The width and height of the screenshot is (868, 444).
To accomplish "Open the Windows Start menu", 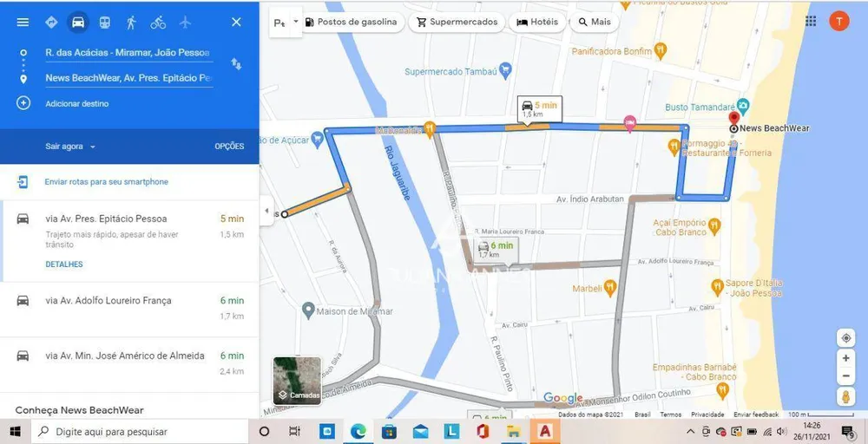I will point(15,431).
